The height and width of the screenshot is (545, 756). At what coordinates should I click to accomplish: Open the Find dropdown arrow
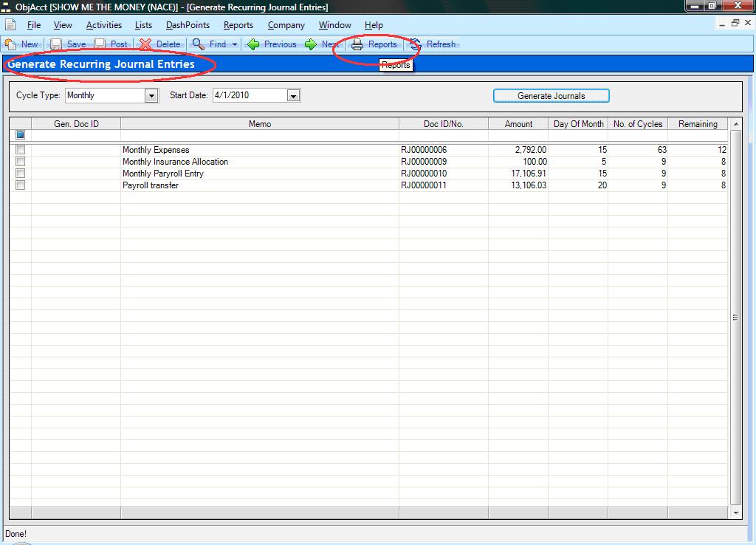(x=235, y=44)
